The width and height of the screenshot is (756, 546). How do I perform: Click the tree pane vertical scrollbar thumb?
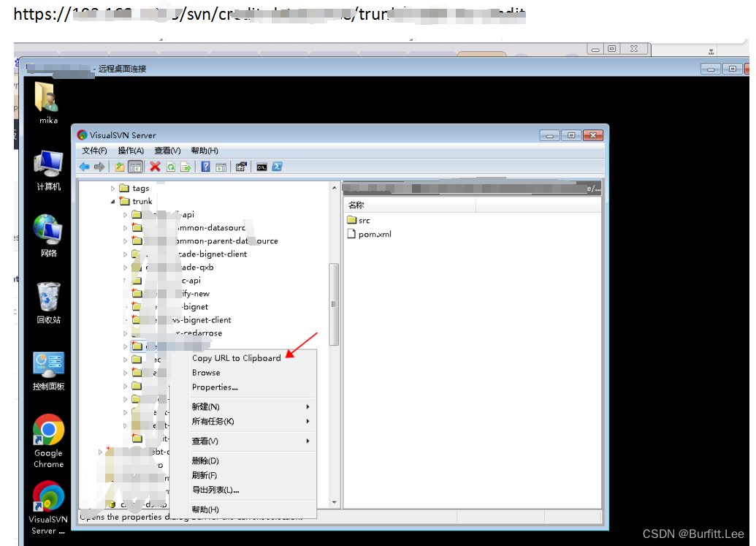pos(334,304)
